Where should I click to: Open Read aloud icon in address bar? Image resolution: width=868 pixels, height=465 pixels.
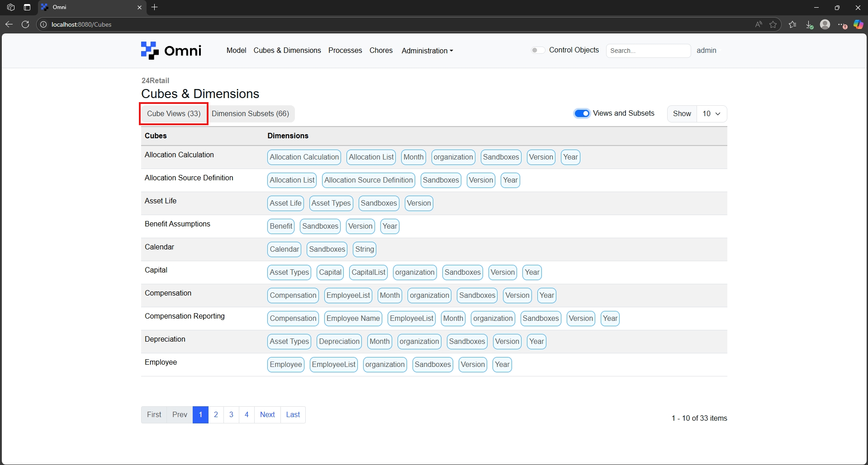pos(759,24)
